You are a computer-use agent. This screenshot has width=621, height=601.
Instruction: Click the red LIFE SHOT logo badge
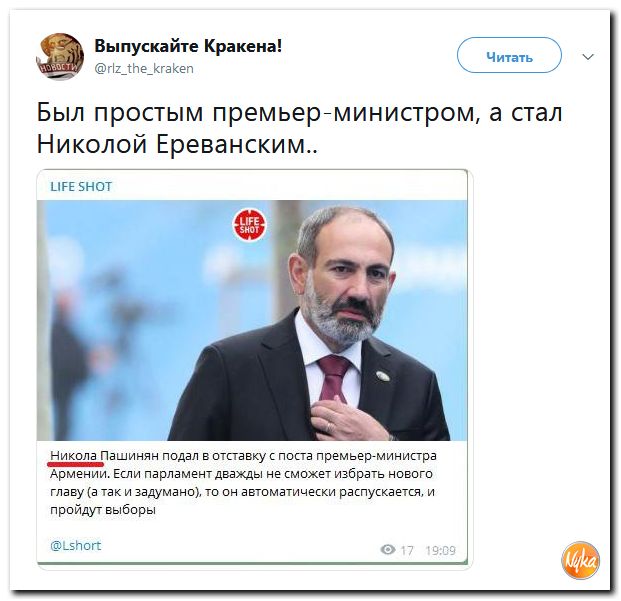pos(249,225)
